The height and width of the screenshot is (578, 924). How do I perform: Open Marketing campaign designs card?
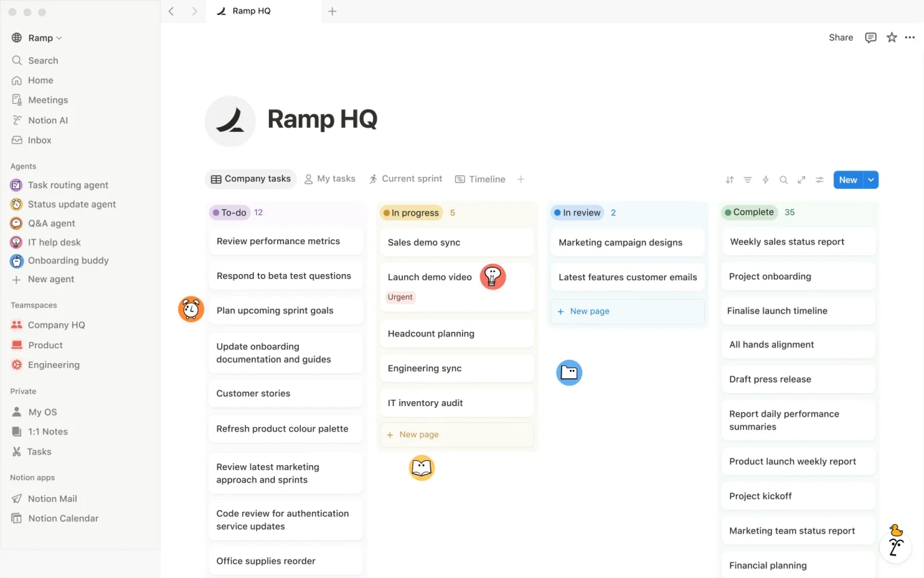coord(628,243)
